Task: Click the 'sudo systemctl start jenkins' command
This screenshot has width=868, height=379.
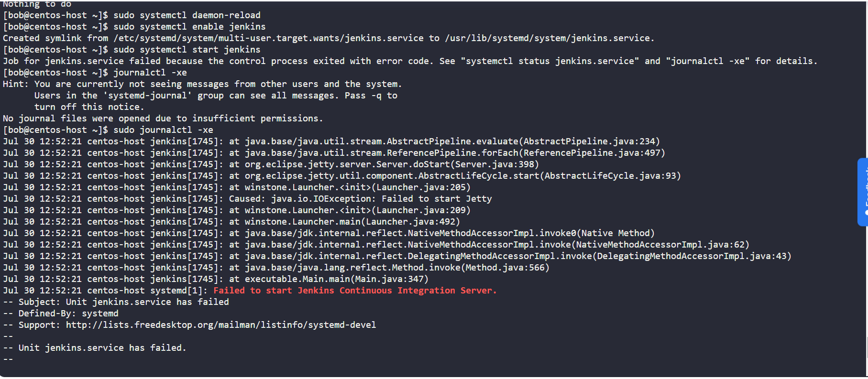Action: point(187,50)
